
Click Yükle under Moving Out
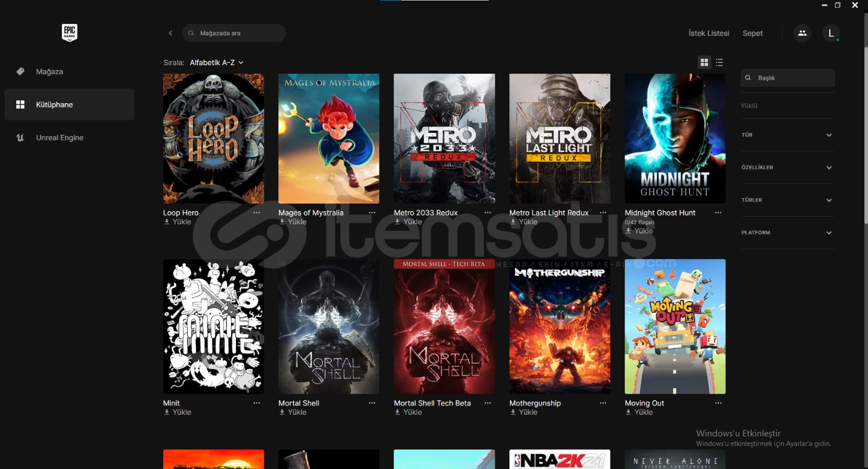639,412
